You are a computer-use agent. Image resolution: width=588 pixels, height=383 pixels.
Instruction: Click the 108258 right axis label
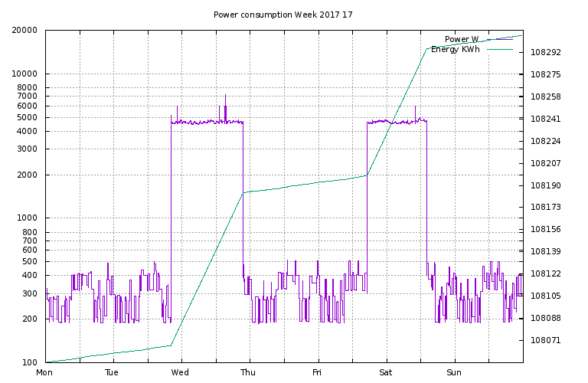(x=546, y=97)
